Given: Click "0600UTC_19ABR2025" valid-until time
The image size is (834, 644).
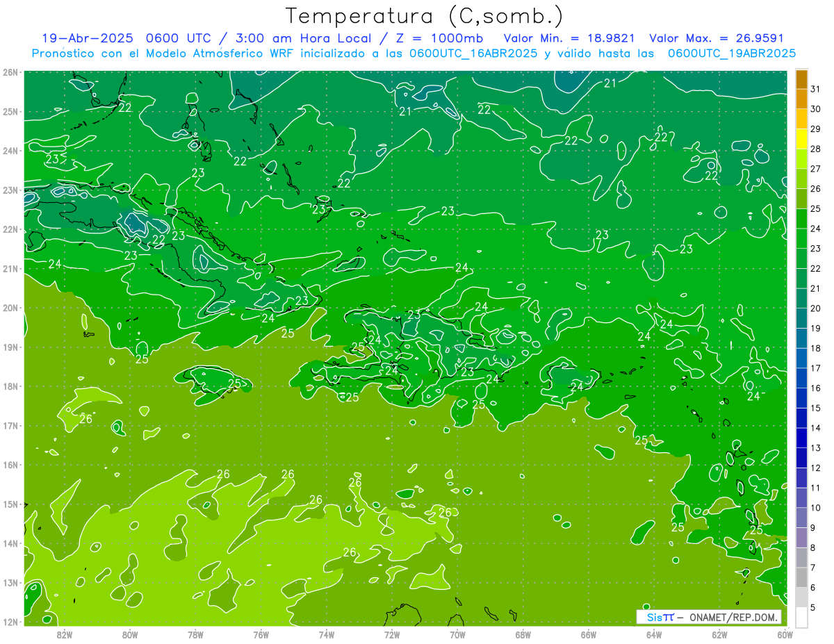Looking at the screenshot, I should tap(731, 53).
